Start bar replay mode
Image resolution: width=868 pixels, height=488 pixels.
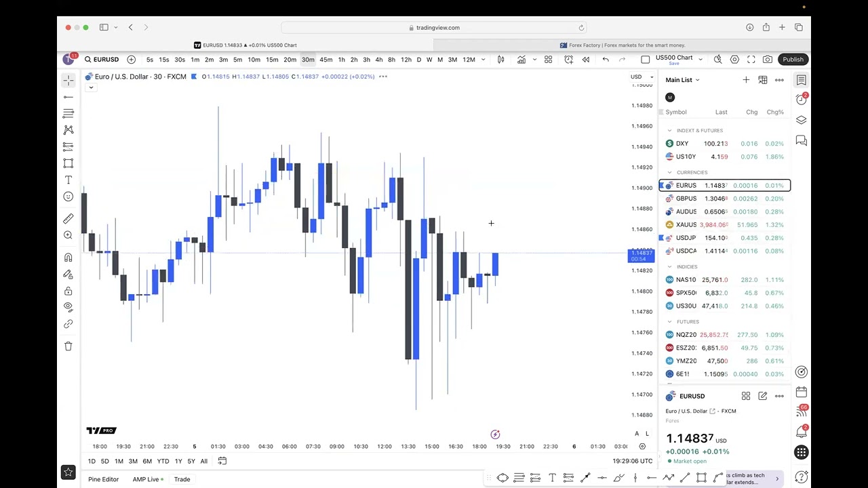586,60
